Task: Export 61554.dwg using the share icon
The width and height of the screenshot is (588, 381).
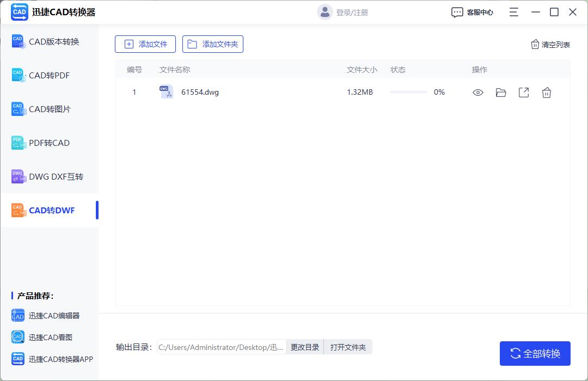Action: (x=524, y=93)
